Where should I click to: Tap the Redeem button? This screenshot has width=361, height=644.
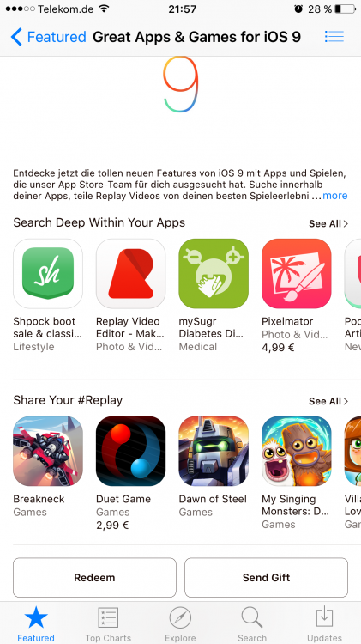(x=95, y=578)
